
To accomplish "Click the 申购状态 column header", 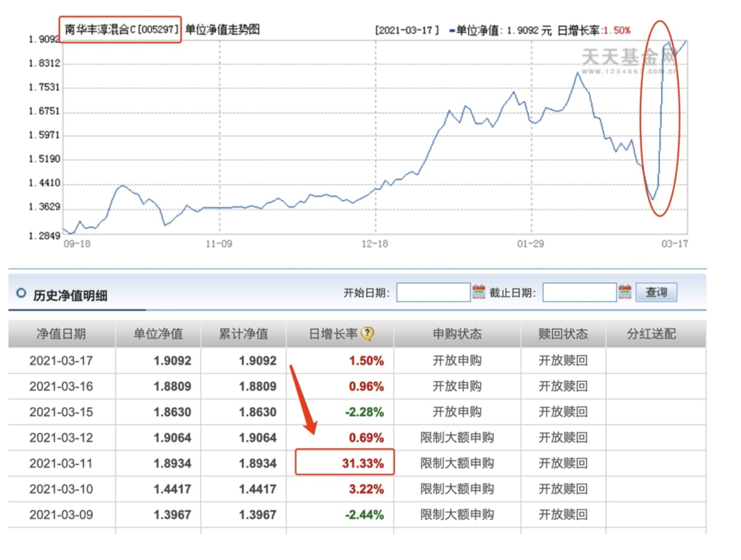I will (457, 334).
